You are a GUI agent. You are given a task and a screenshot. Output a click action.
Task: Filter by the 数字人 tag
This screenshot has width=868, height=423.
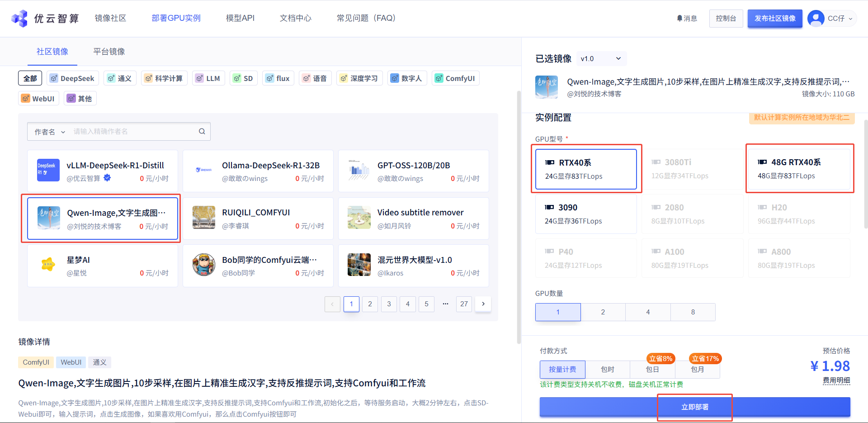(407, 78)
